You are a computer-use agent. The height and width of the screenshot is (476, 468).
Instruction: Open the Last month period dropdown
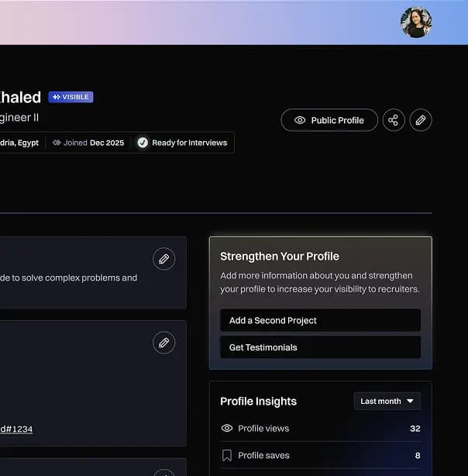387,401
